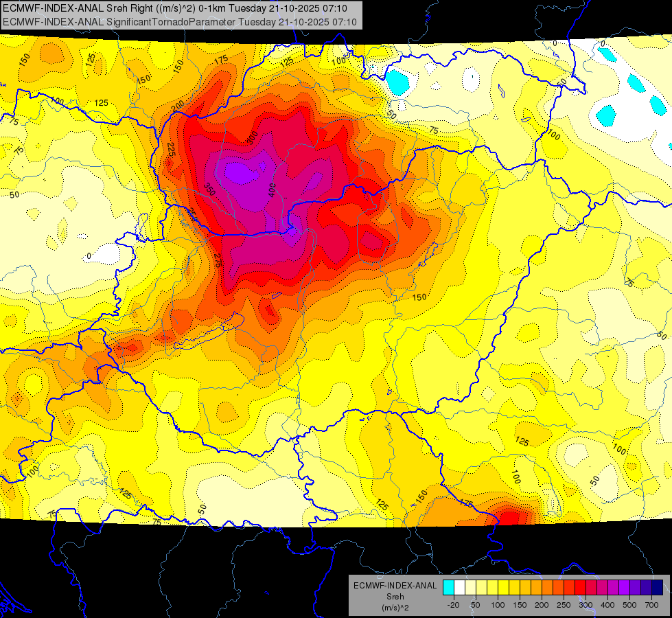Click the '275' contour label on the map
Screen dimensions: 672x618
[x=218, y=261]
